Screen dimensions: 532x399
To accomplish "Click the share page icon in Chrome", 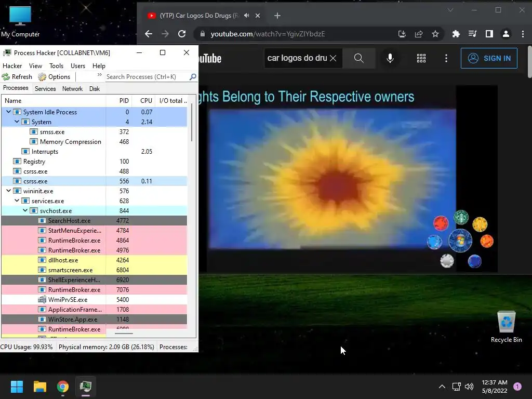I will [x=419, y=34].
